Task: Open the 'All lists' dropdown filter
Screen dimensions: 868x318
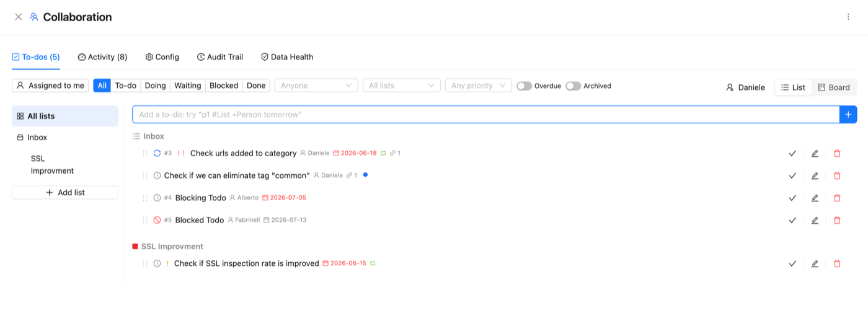Action: tap(402, 86)
